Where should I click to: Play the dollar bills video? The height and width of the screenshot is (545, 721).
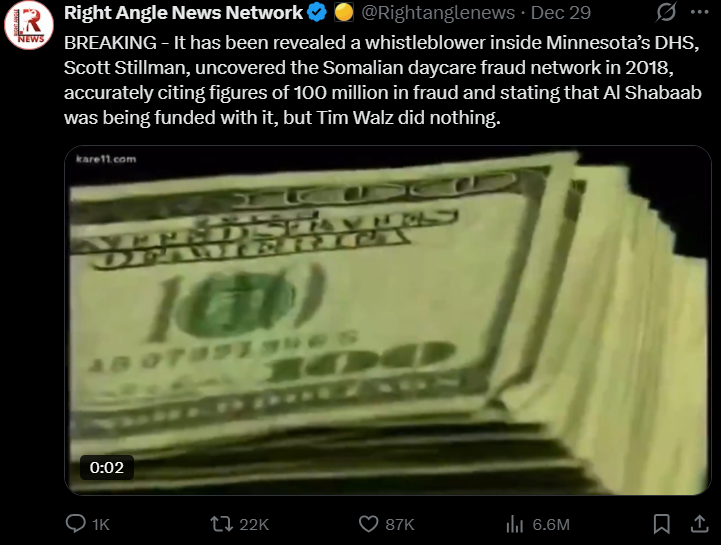(388, 321)
